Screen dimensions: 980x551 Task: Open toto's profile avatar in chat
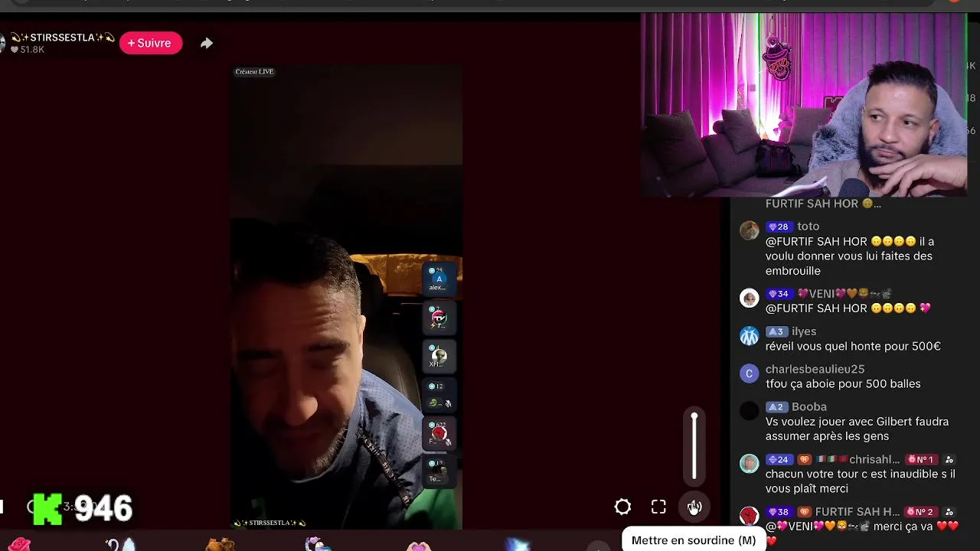749,230
